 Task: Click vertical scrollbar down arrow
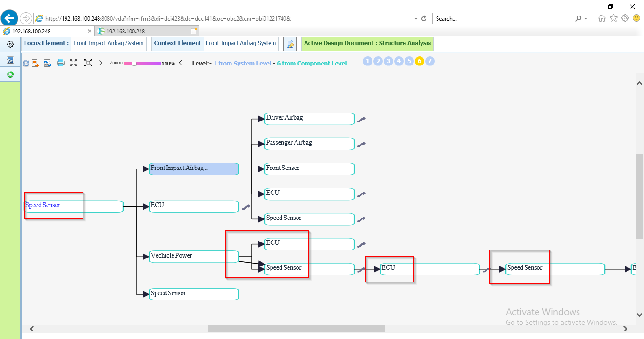[639, 315]
